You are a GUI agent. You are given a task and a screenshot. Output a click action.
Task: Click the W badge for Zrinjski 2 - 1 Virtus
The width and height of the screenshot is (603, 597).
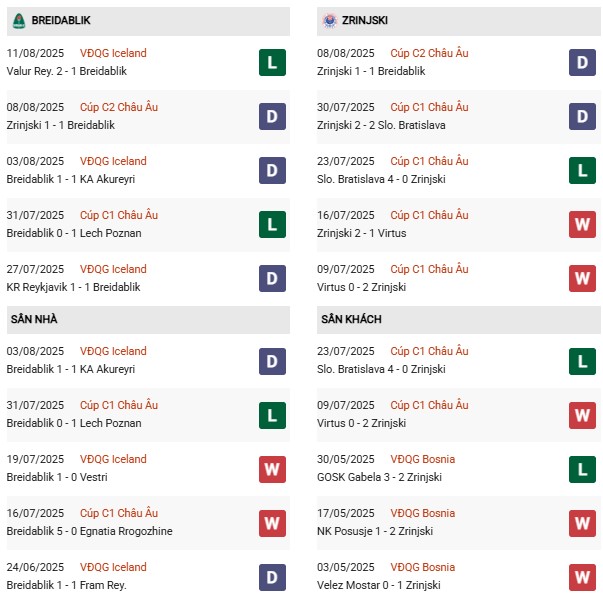coord(582,225)
